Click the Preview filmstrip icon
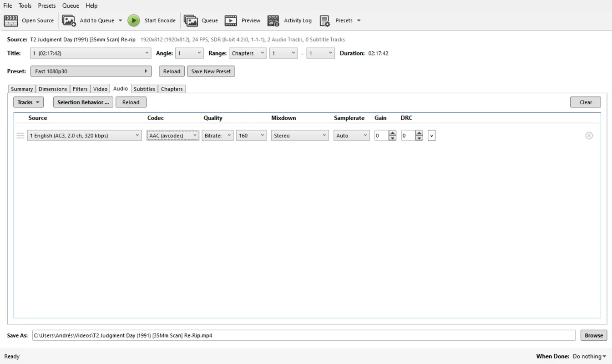The image size is (612, 364). coord(231,20)
